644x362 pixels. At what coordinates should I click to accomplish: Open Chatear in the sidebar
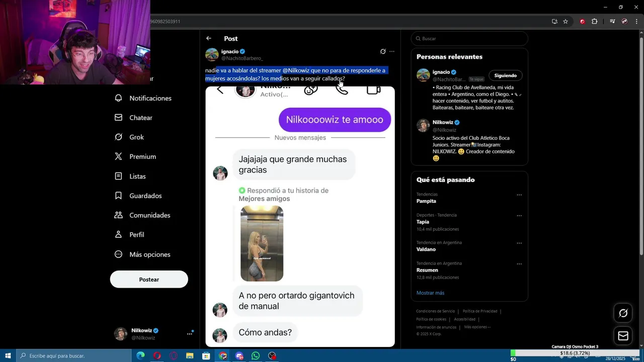click(134, 118)
